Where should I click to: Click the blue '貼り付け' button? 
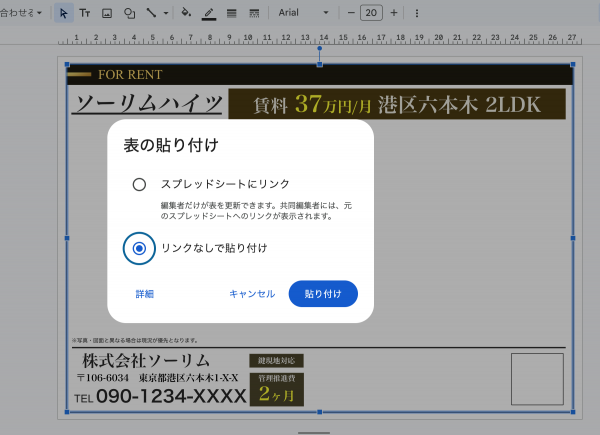pyautogui.click(x=323, y=294)
